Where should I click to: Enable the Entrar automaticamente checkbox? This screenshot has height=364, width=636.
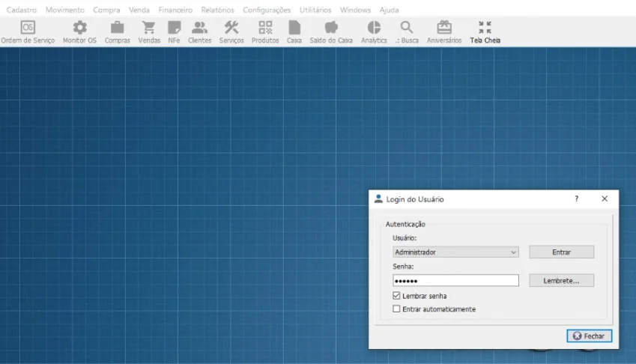click(x=396, y=309)
